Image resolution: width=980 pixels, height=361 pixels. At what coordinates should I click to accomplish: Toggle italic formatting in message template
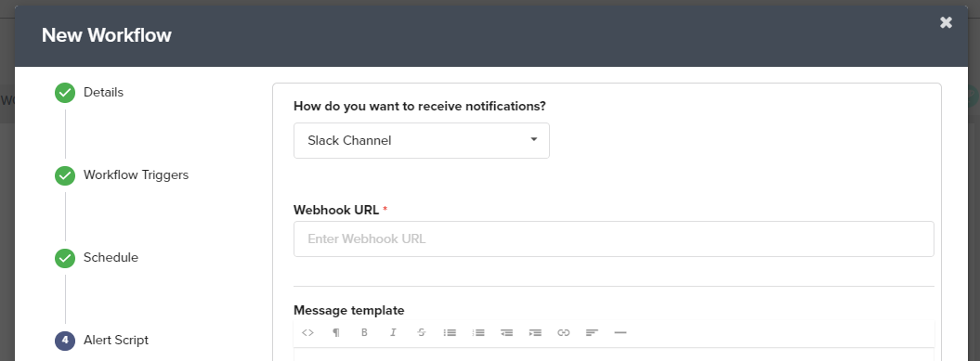click(393, 332)
